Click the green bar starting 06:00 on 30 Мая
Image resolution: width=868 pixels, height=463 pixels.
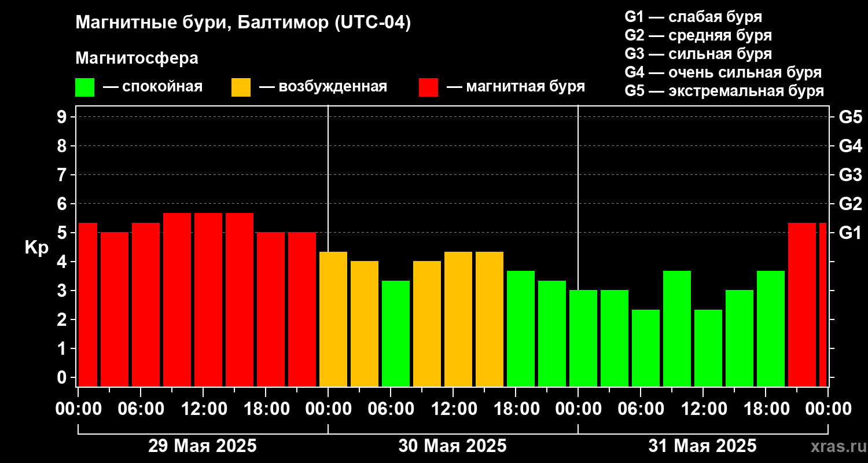click(396, 333)
